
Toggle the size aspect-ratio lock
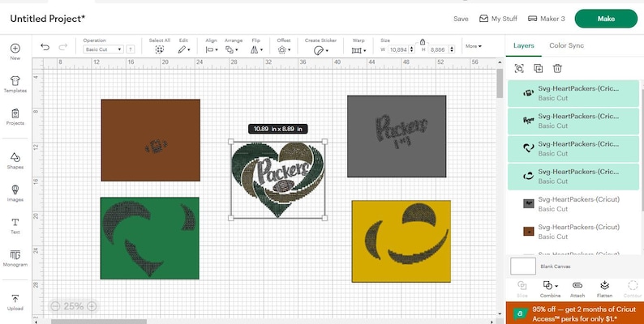point(423,41)
